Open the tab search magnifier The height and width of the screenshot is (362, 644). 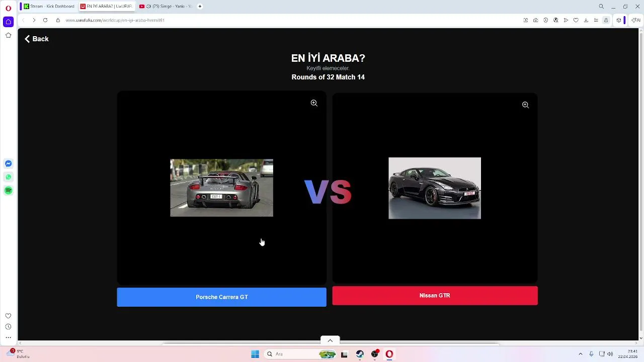click(x=601, y=7)
